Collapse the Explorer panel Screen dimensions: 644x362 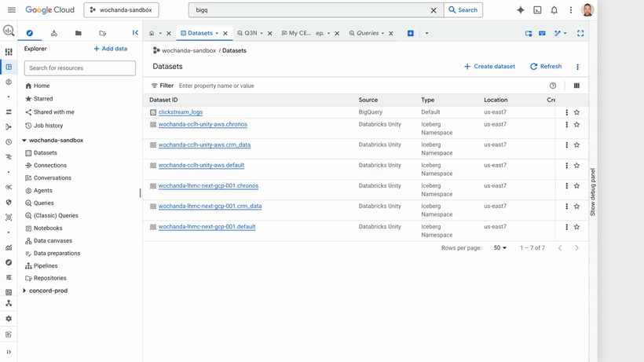pos(135,33)
